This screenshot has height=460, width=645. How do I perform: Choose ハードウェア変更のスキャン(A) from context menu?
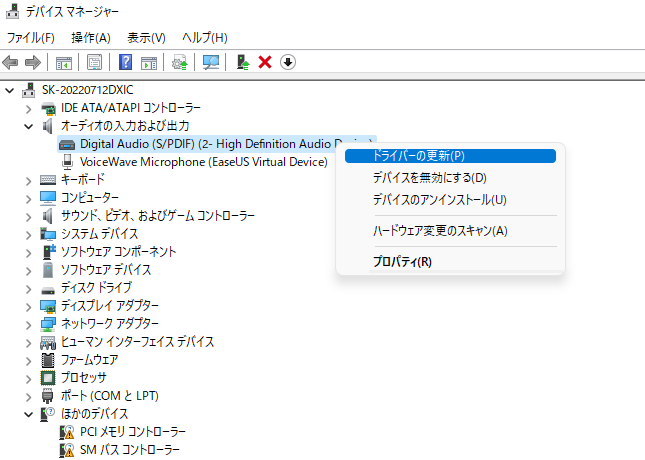(450, 231)
